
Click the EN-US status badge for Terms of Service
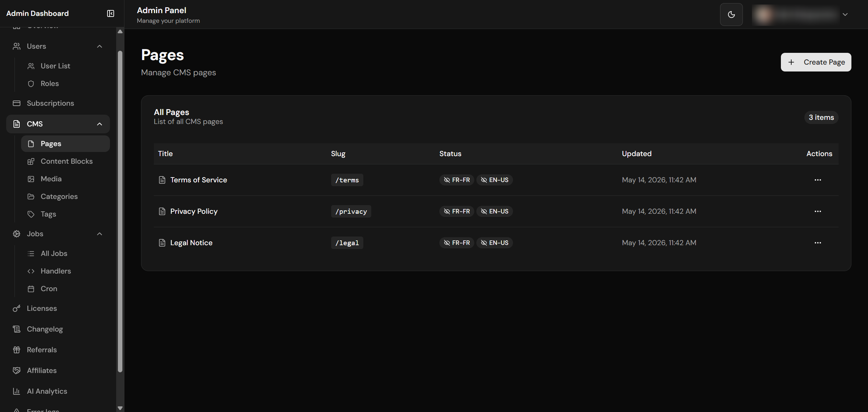[x=494, y=180]
